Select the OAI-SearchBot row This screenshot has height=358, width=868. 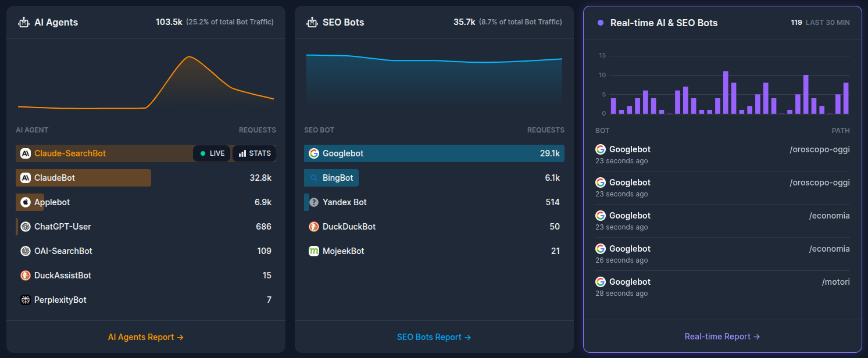146,251
